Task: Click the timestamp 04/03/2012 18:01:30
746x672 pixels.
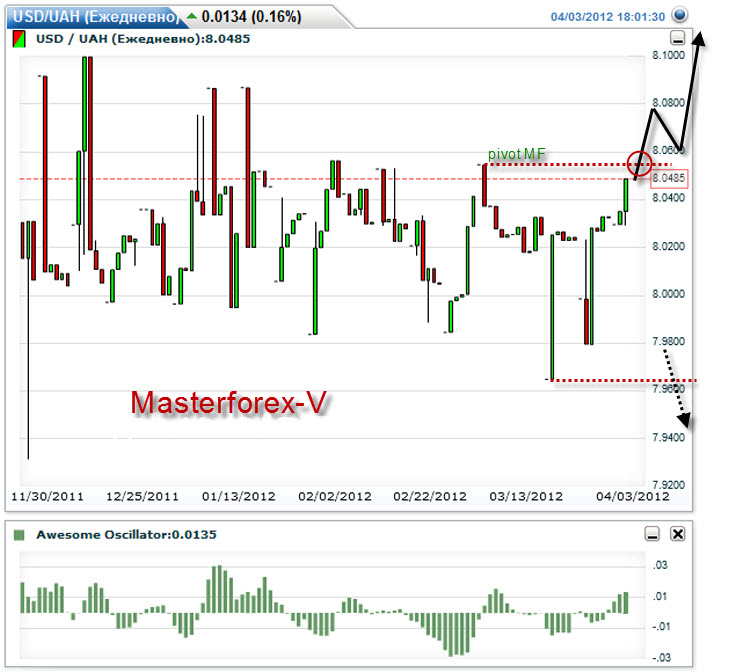Action: coord(608,17)
